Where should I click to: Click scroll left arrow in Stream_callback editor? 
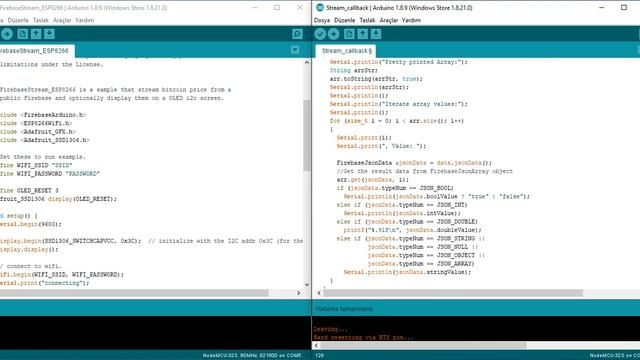pyautogui.click(x=319, y=293)
